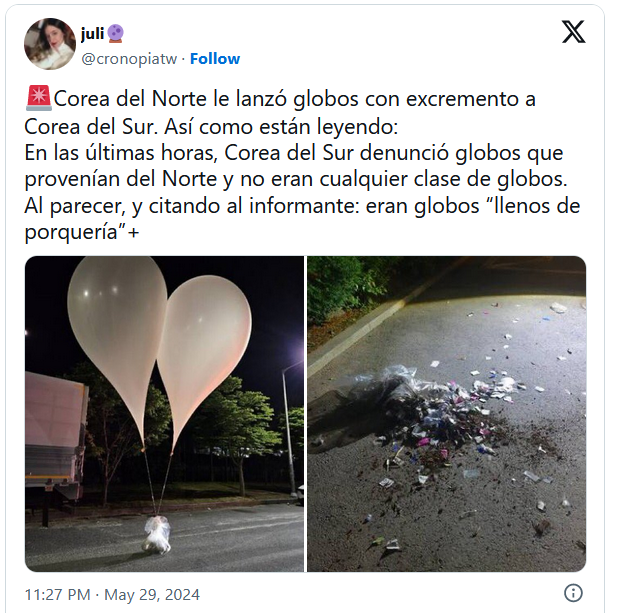Click the crystal ball emoji beside juli
Image resolution: width=620 pixels, height=613 pixels.
pos(115,34)
